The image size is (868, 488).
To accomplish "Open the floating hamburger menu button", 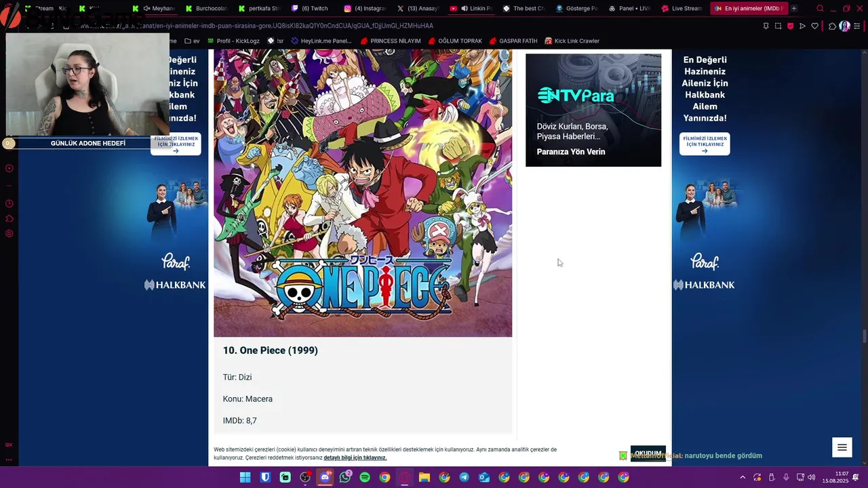I will [842, 447].
